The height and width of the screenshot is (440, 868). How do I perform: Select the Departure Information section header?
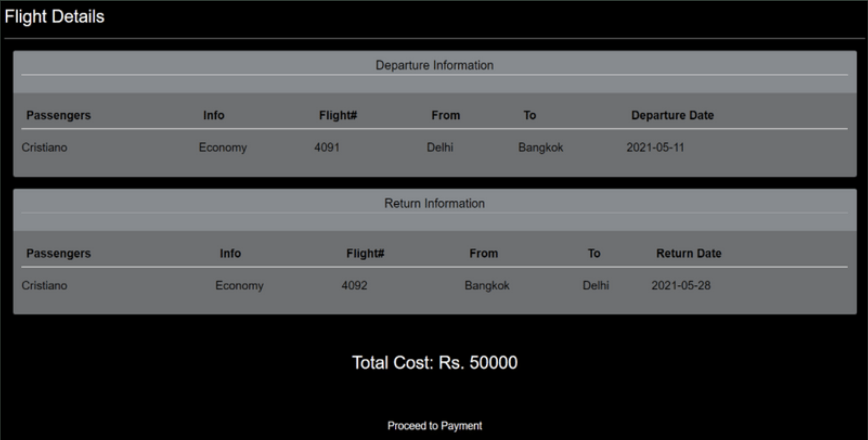pos(435,65)
